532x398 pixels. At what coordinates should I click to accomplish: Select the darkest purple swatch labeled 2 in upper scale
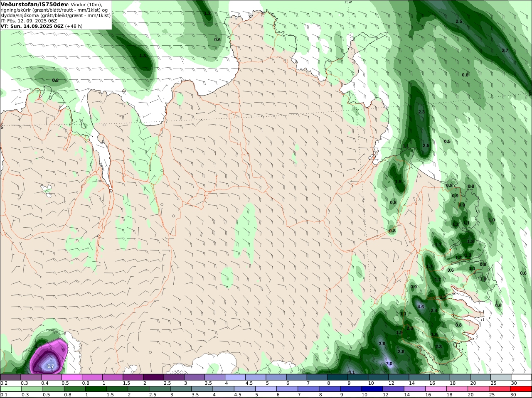[x=153, y=377]
